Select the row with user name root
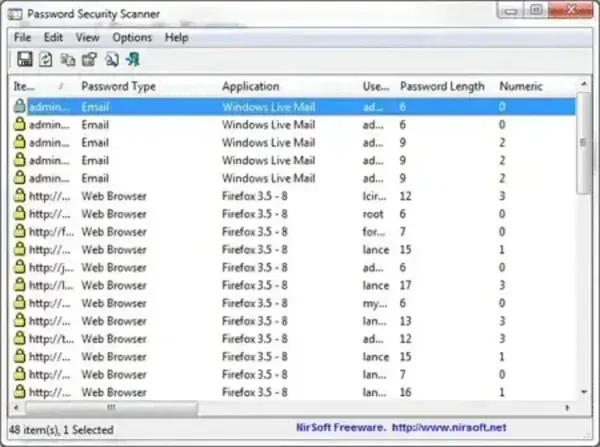600x447 pixels. tap(293, 214)
